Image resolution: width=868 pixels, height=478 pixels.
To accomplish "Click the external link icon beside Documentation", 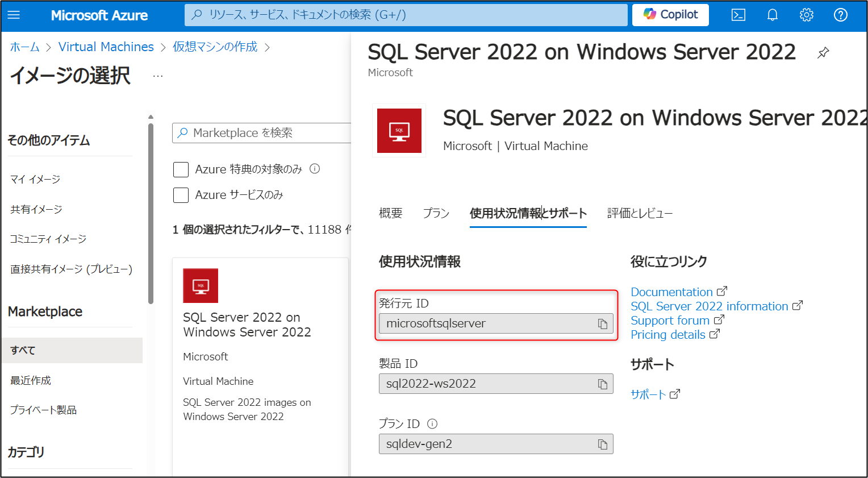I will [721, 292].
